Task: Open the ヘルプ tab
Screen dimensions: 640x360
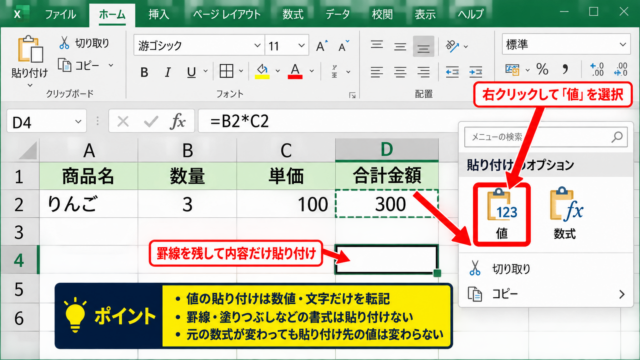Action: 470,15
